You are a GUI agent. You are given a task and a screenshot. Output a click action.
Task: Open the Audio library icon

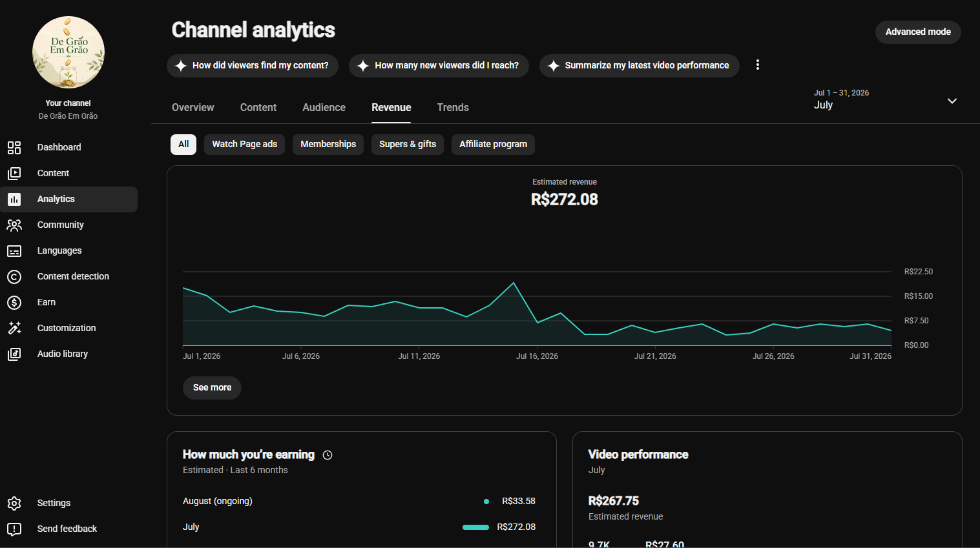[14, 354]
